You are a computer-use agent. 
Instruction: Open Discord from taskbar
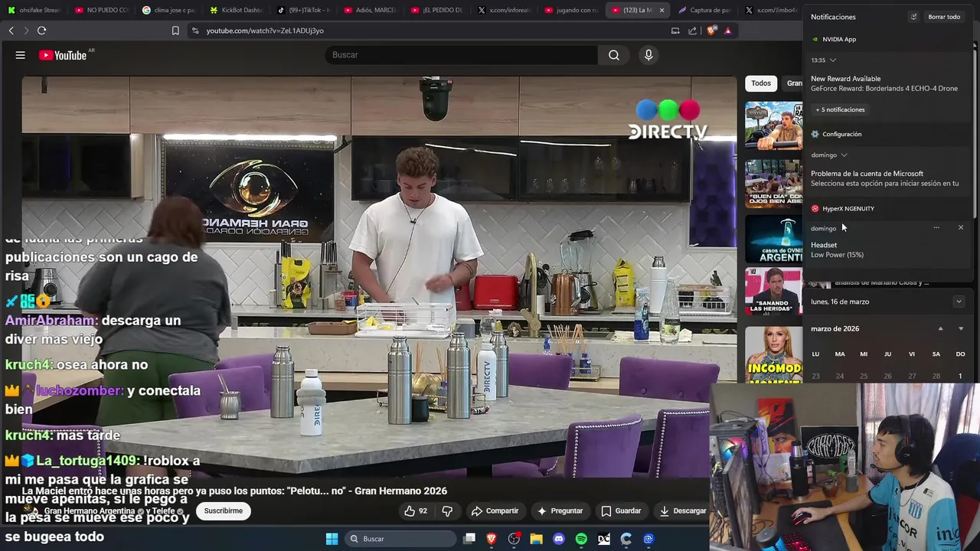559,539
